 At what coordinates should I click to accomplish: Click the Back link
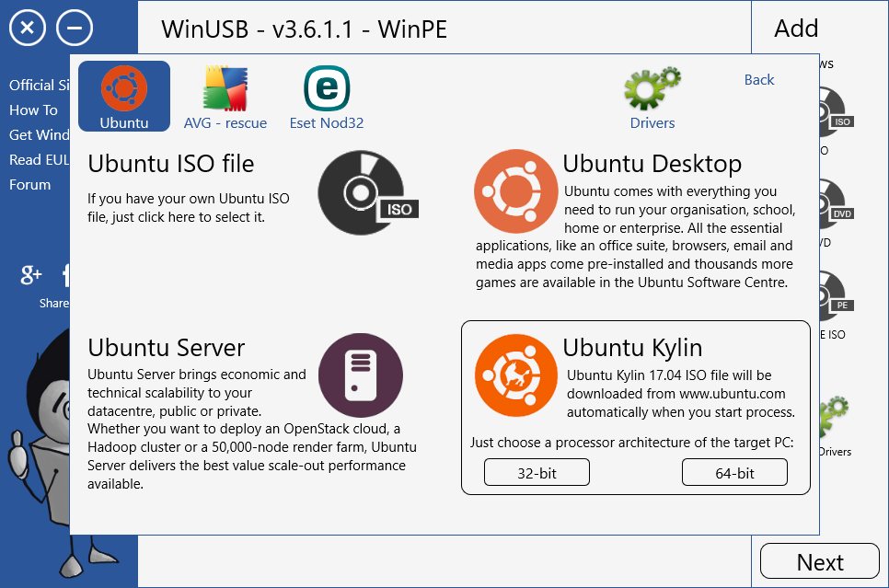click(x=758, y=80)
